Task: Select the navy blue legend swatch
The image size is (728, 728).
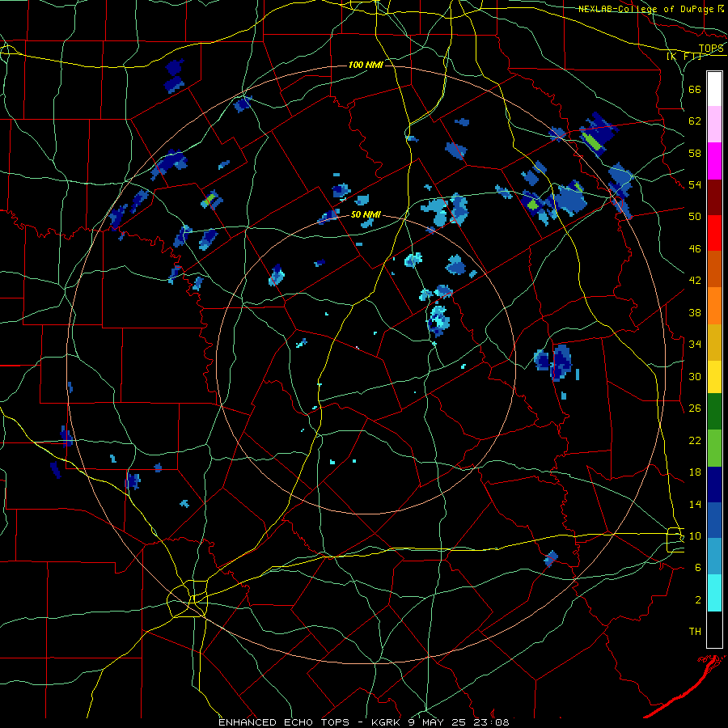Action: tap(714, 485)
